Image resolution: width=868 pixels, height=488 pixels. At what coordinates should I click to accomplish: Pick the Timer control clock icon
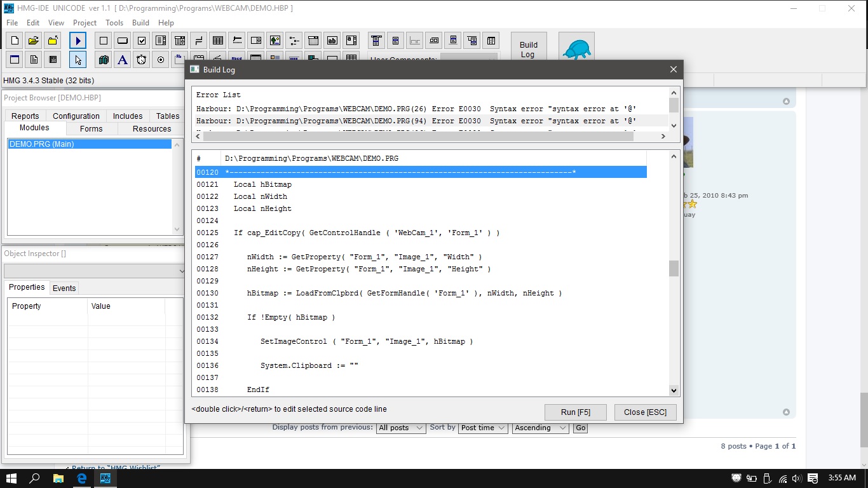coord(142,60)
